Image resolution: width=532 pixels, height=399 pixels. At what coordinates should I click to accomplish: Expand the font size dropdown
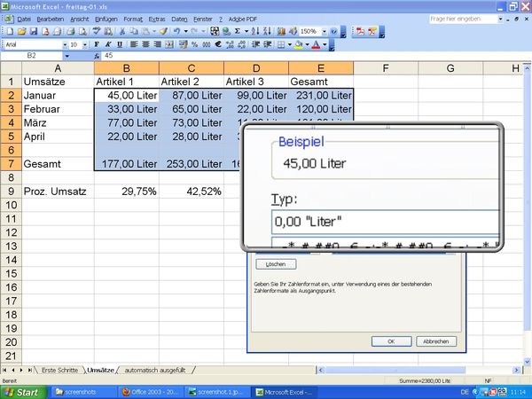pyautogui.click(x=84, y=43)
